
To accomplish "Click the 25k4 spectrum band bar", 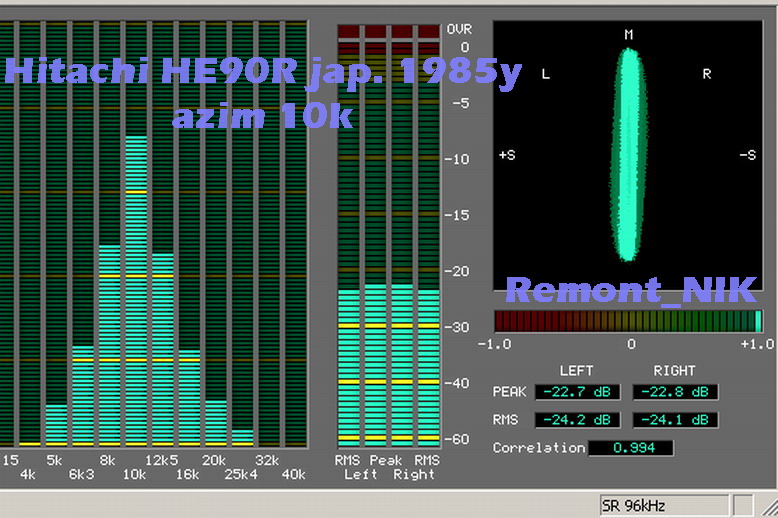I will 242,437.
